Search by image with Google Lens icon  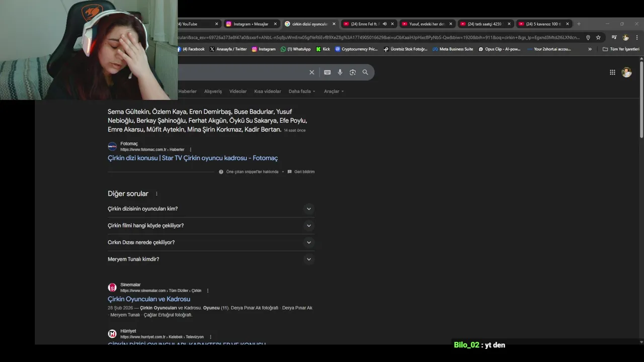(353, 72)
